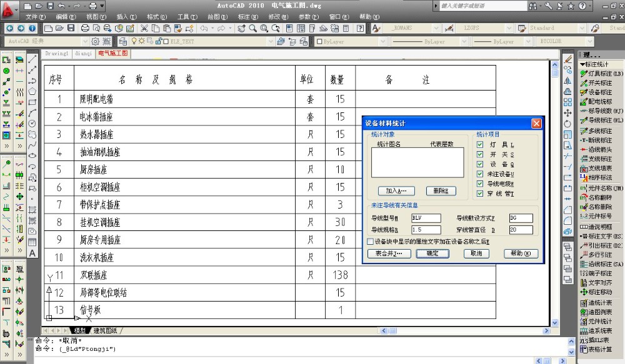Click the 造统计表 panel item
The height and width of the screenshot is (364, 625).
(x=596, y=303)
